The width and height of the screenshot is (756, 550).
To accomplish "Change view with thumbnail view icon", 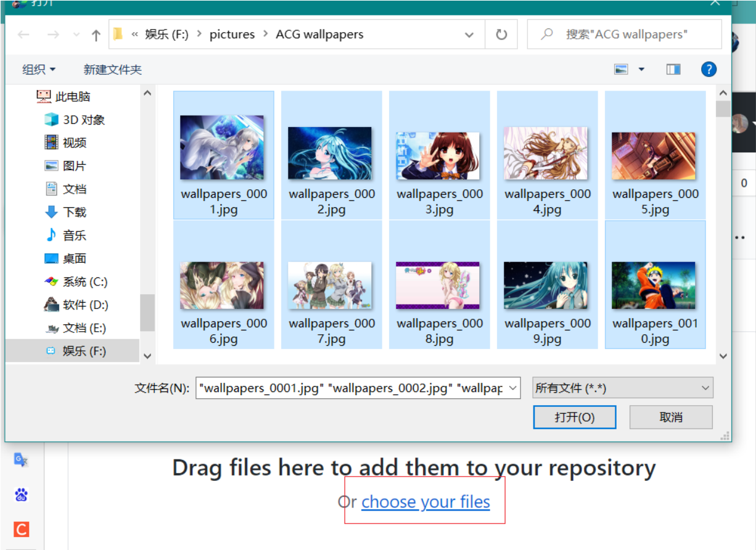I will pos(621,70).
